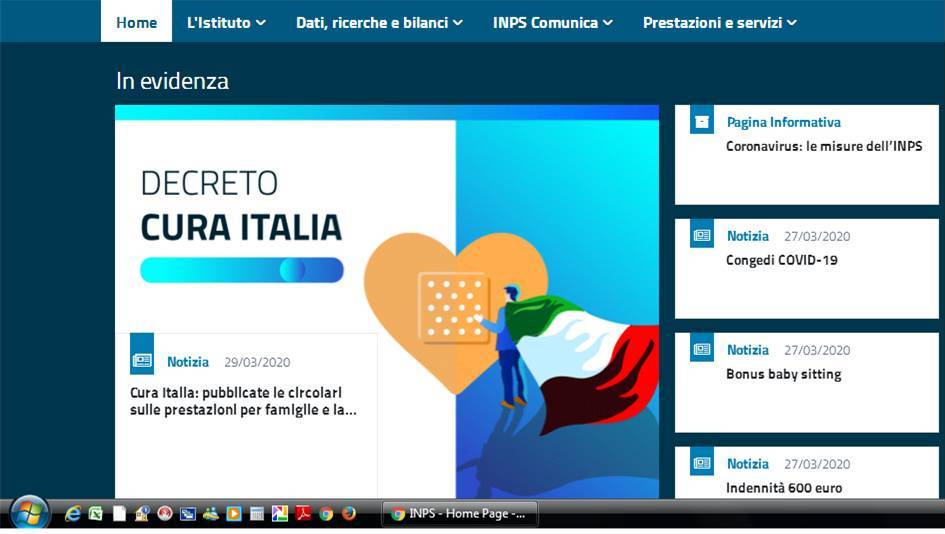Click the news icon on Cura Italia card
Viewport: 945px width, 534px height.
pyautogui.click(x=142, y=361)
